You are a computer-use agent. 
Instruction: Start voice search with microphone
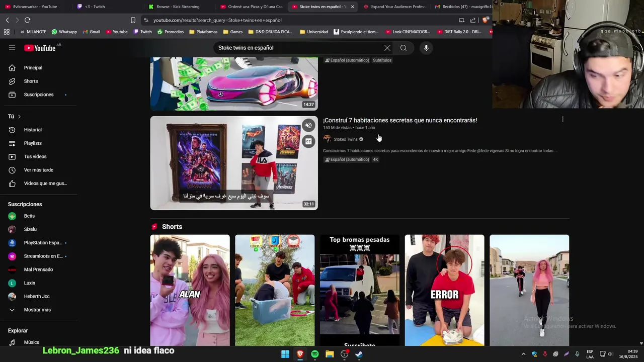[426, 48]
